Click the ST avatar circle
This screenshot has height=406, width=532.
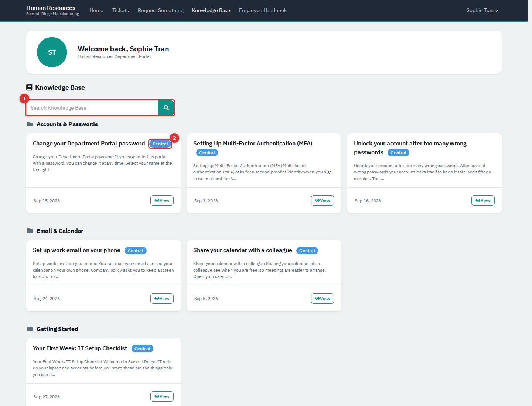(52, 52)
